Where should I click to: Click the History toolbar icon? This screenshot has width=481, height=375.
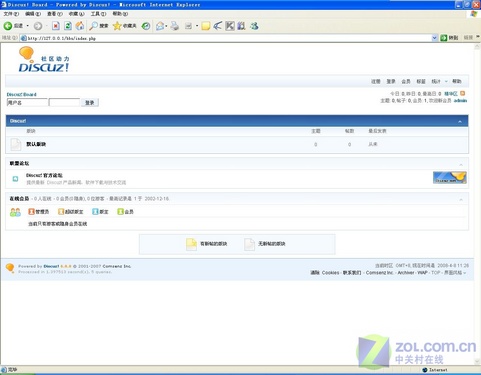[x=146, y=26]
